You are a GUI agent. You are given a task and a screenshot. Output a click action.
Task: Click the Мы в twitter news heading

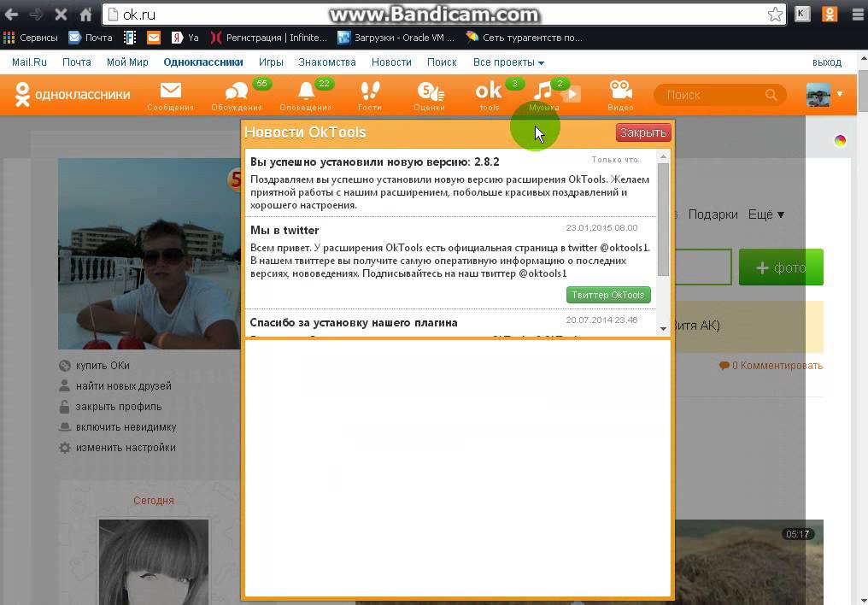(x=284, y=230)
